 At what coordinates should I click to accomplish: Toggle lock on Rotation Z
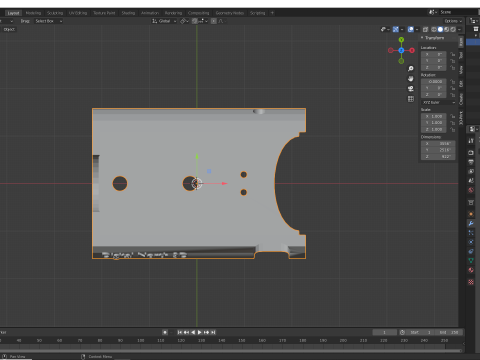[x=452, y=95]
